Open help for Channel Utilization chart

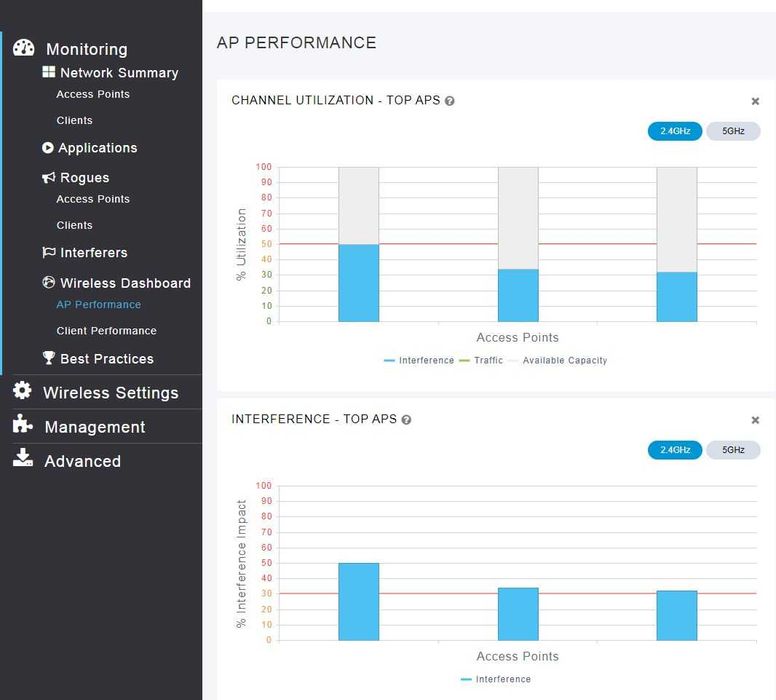coord(449,101)
